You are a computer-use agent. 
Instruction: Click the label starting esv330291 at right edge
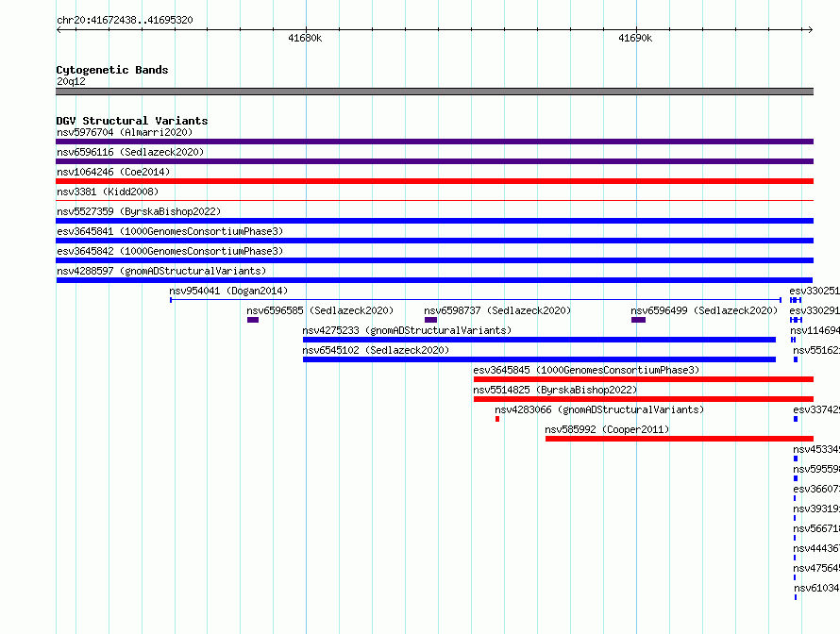point(815,310)
